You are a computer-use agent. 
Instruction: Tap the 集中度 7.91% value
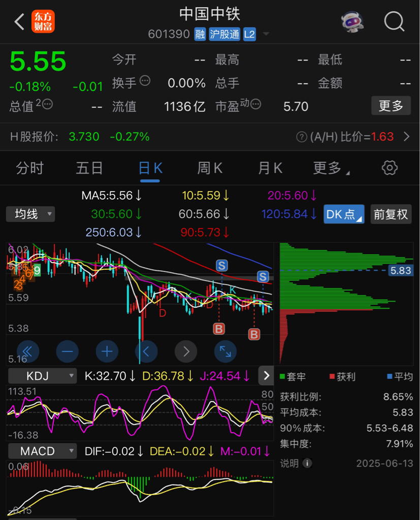click(399, 444)
